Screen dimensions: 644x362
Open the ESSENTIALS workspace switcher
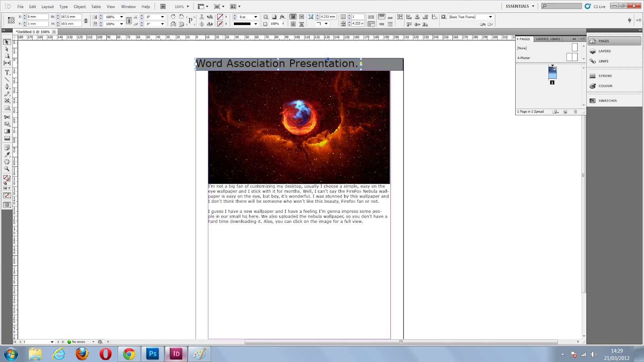point(519,6)
